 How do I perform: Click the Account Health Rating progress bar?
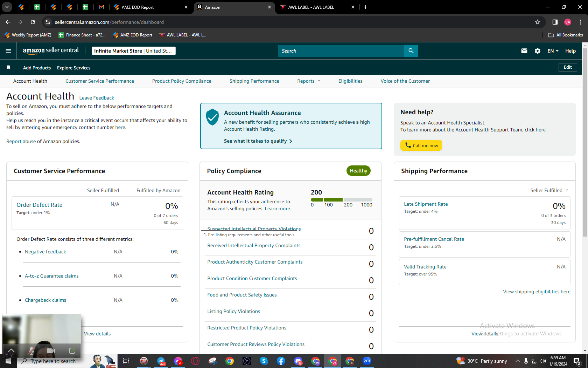(342, 199)
